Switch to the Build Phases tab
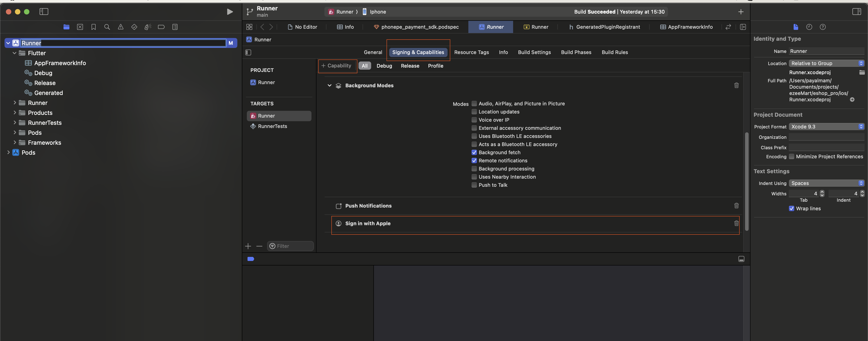Viewport: 868px width, 341px height. [x=576, y=52]
